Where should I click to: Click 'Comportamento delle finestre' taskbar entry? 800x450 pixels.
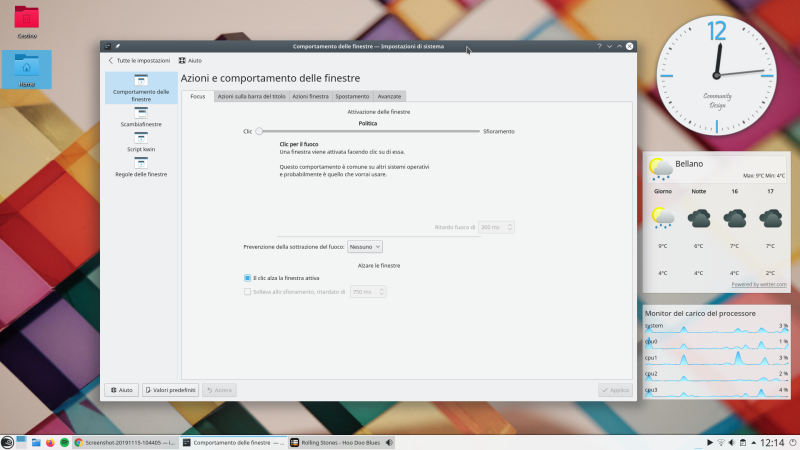coord(234,442)
